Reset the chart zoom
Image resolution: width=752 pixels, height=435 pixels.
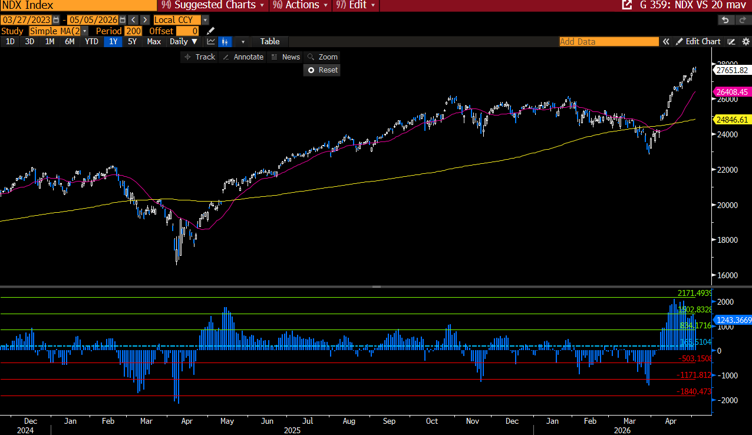322,70
